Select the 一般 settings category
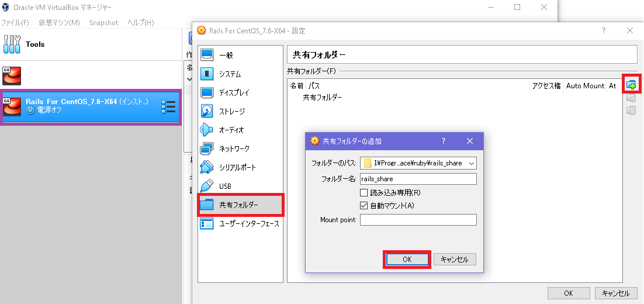 click(x=240, y=56)
